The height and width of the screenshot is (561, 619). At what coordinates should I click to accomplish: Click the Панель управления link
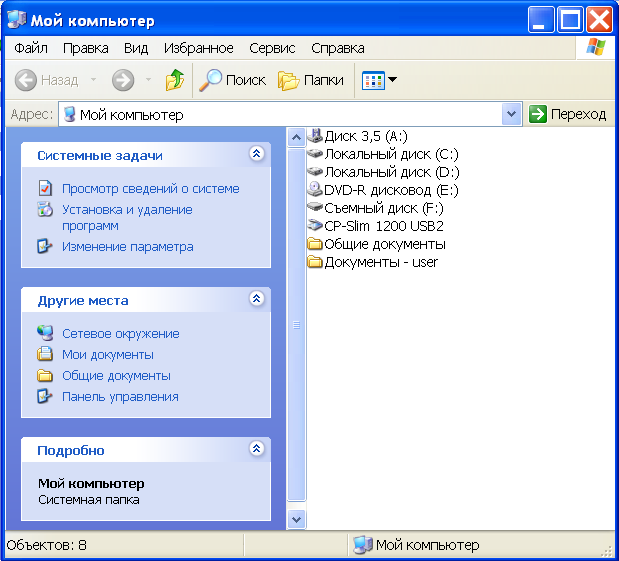[120, 396]
